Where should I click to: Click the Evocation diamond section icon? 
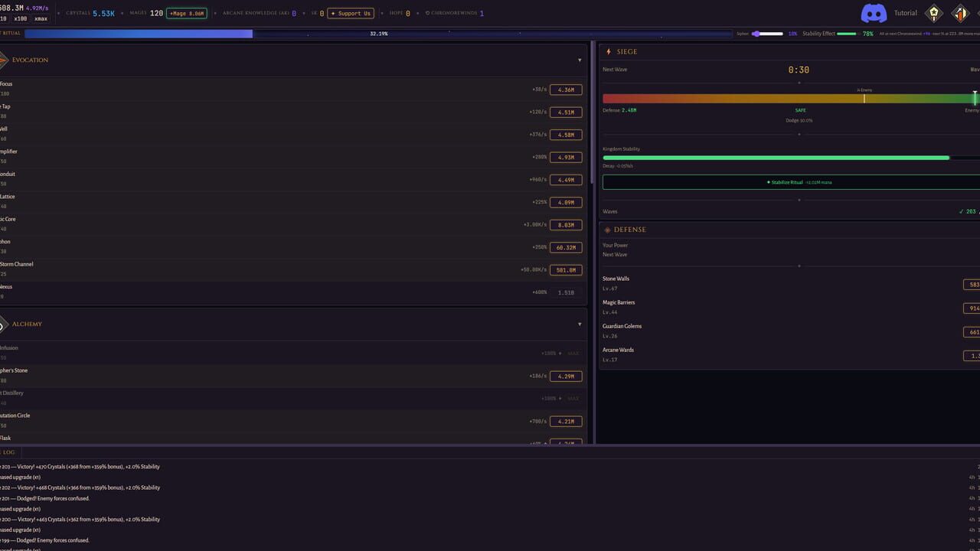coord(2,60)
